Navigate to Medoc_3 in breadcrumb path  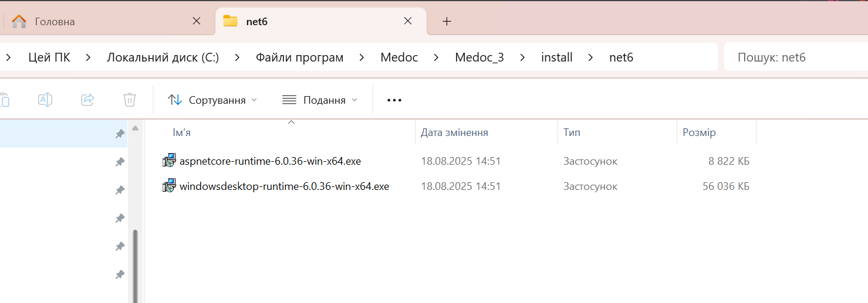tap(479, 57)
